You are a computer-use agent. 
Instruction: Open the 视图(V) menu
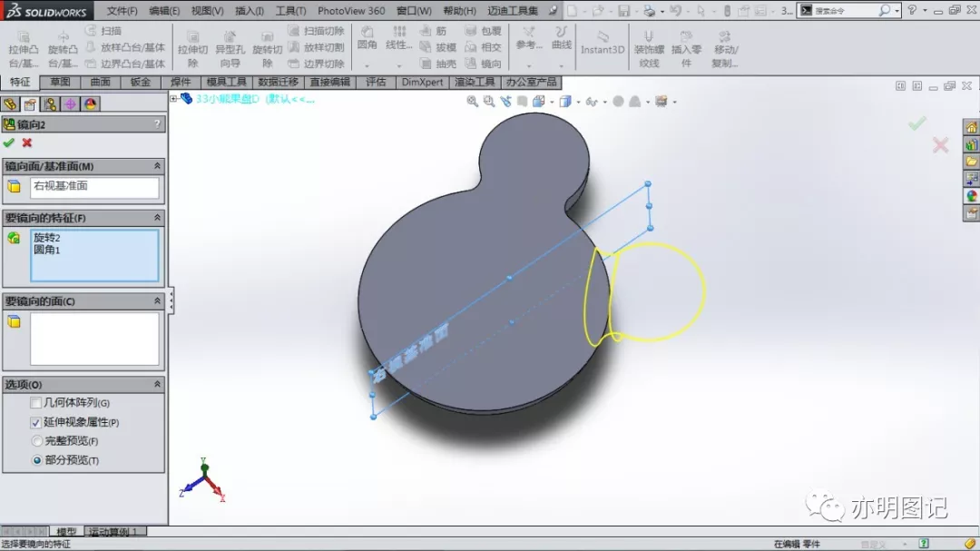coord(207,11)
